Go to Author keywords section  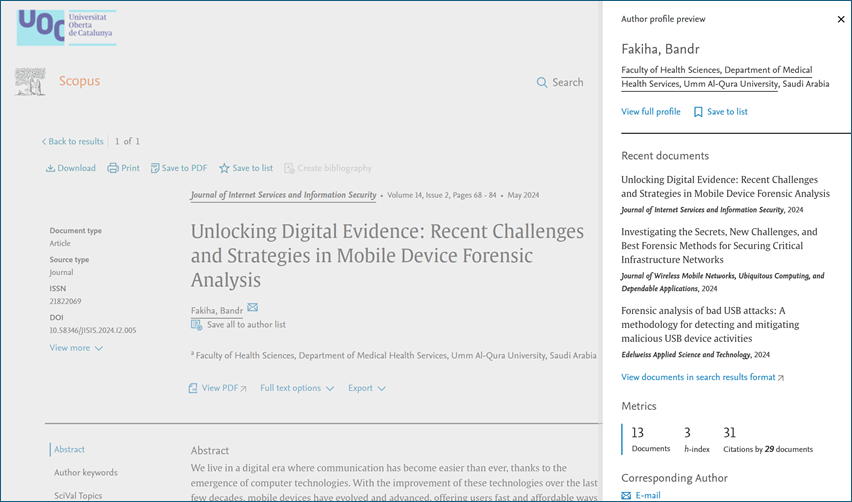click(85, 472)
